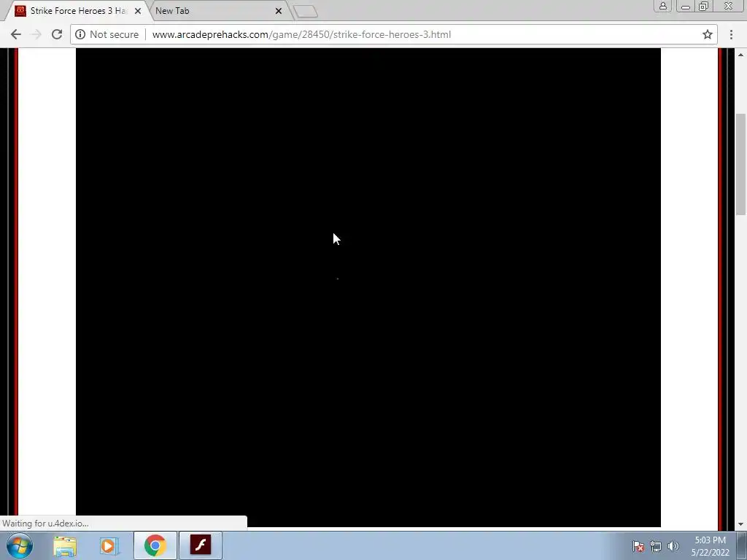
Task: Switch to Strike Force Heroes 3 tab
Action: point(79,10)
